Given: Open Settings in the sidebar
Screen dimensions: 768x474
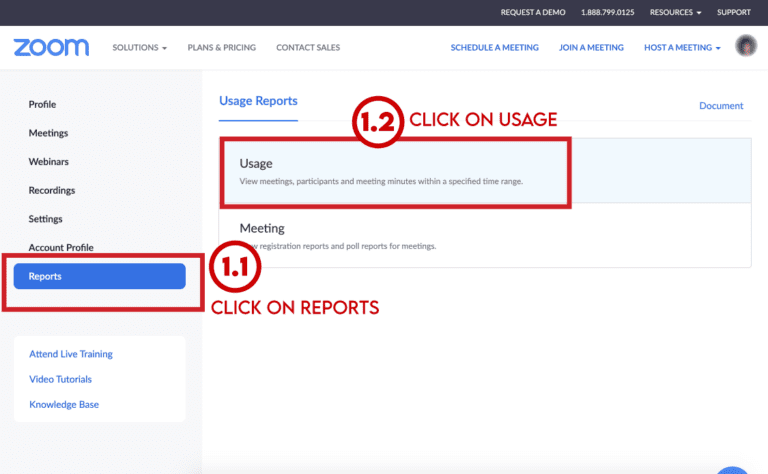Looking at the screenshot, I should pos(46,219).
